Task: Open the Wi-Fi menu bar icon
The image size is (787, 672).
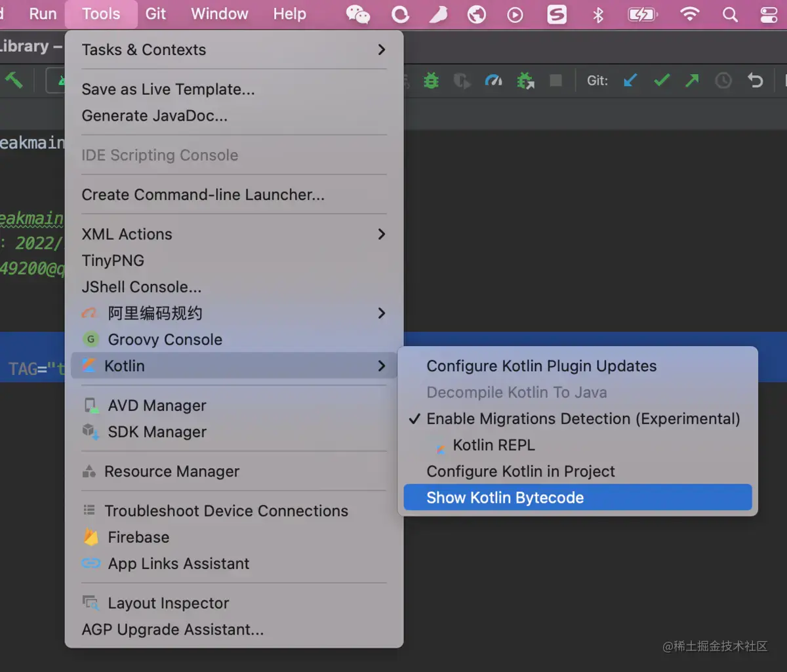Action: click(x=689, y=14)
